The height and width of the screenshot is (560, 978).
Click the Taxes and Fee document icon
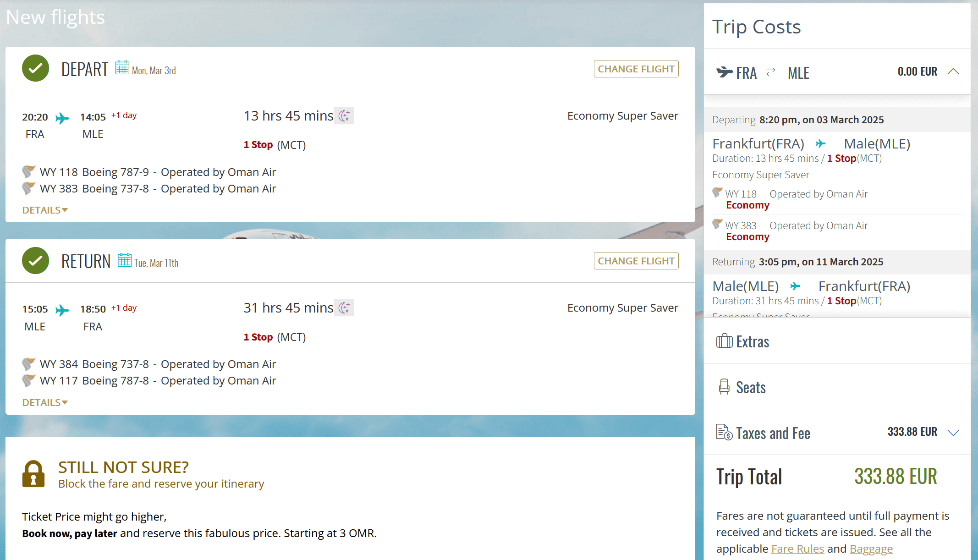tap(724, 432)
